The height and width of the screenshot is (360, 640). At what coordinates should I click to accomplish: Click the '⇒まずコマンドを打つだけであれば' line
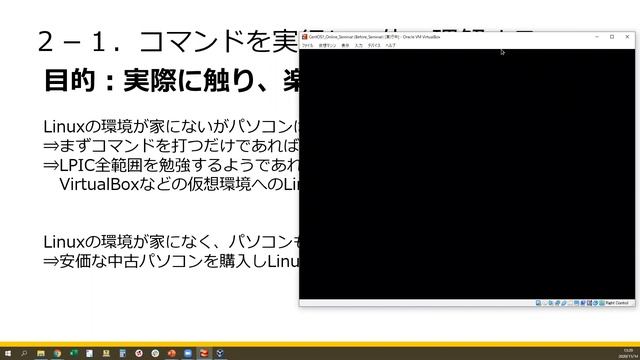(171, 146)
